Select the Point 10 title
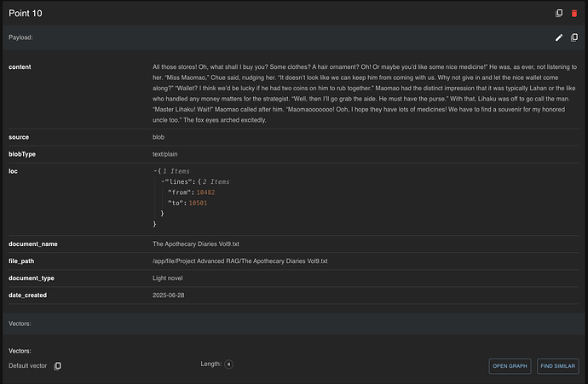 (26, 13)
